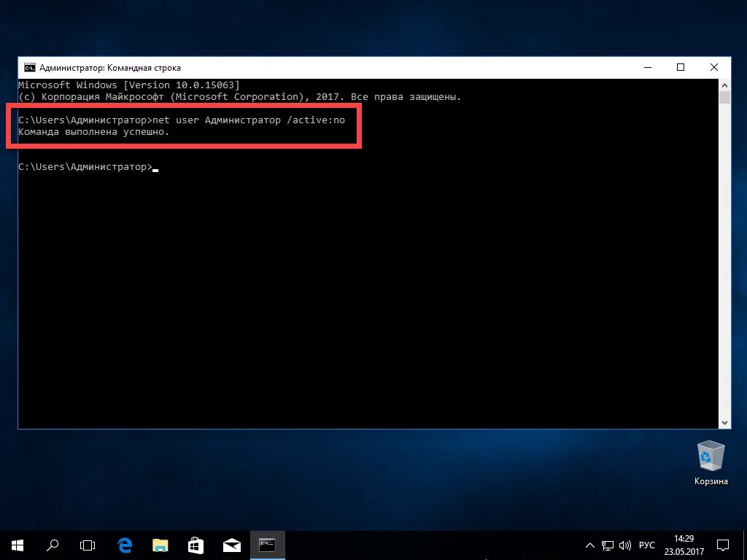This screenshot has width=747, height=560.
Task: Show hidden system tray icons
Action: click(x=589, y=545)
